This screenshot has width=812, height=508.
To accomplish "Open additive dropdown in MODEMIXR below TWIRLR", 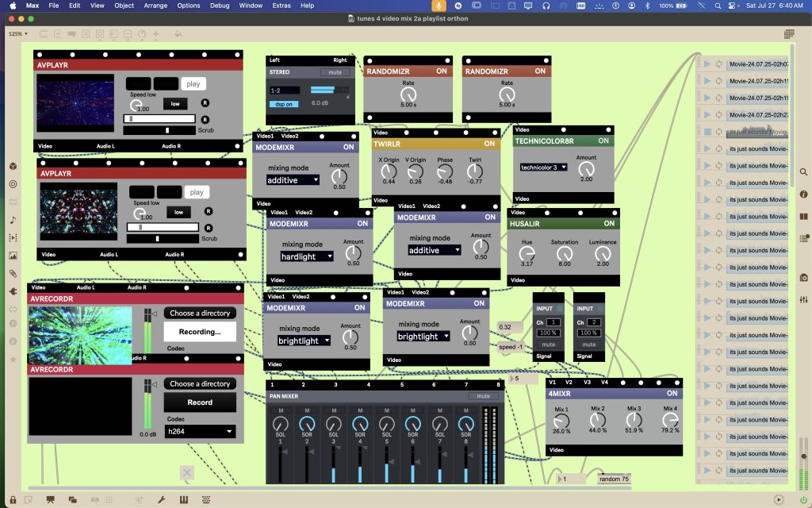I will 434,250.
